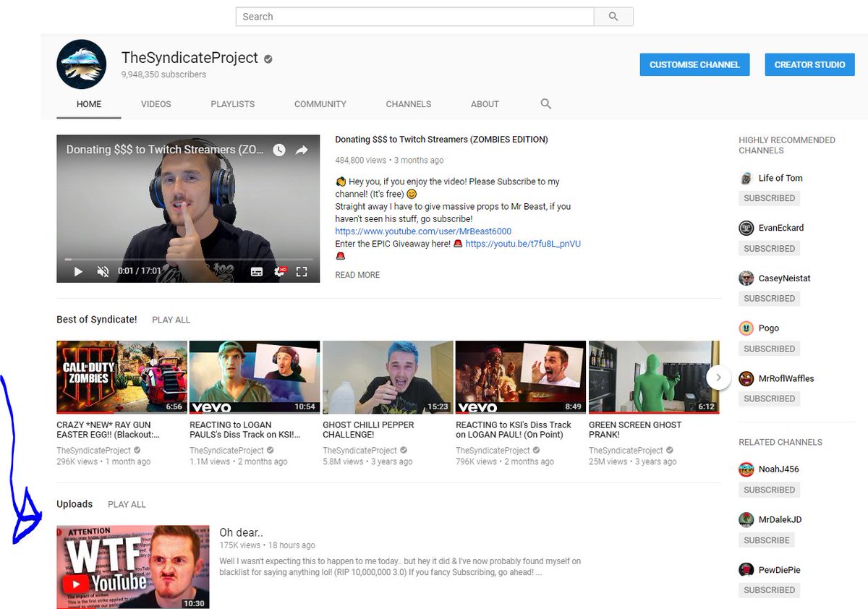Viewport: 868px width, 609px height.
Task: Open EvanEckard channel avatar
Action: [746, 228]
